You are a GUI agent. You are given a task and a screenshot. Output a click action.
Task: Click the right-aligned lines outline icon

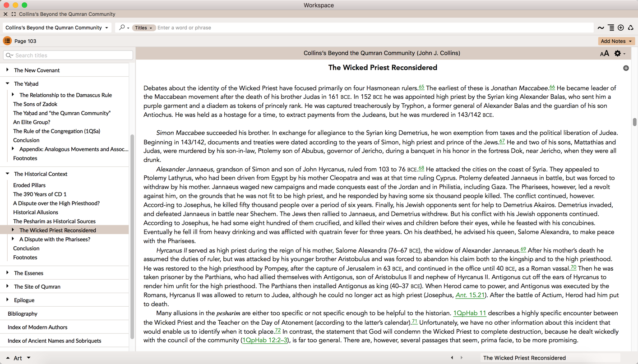coord(611,28)
